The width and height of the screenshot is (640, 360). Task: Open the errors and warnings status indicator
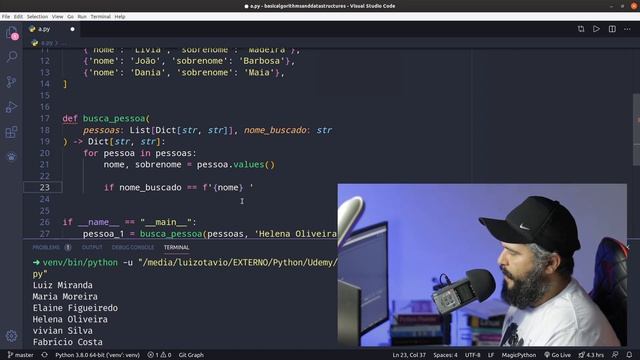159,355
